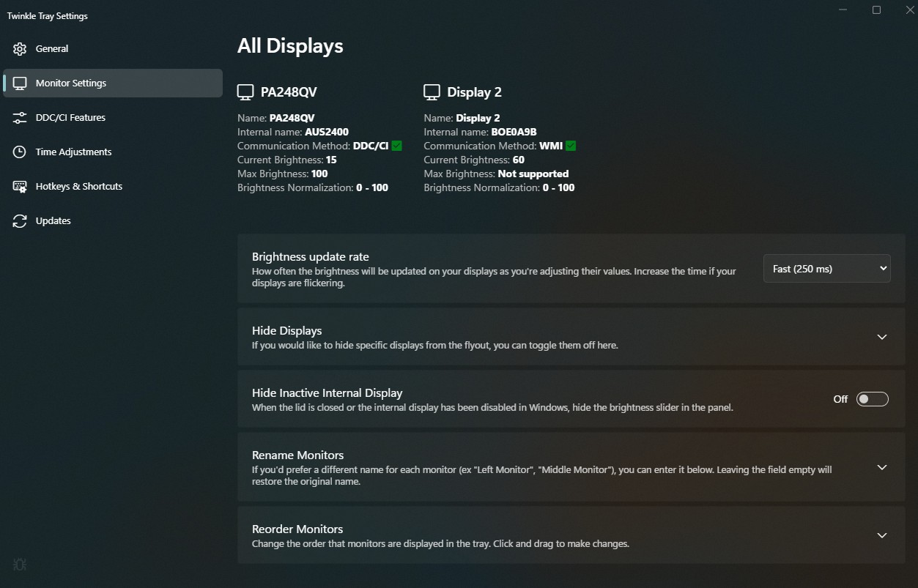Screen dimensions: 918x588
Task: Maximize the Twinkle Tray Settings window
Action: coord(876,10)
